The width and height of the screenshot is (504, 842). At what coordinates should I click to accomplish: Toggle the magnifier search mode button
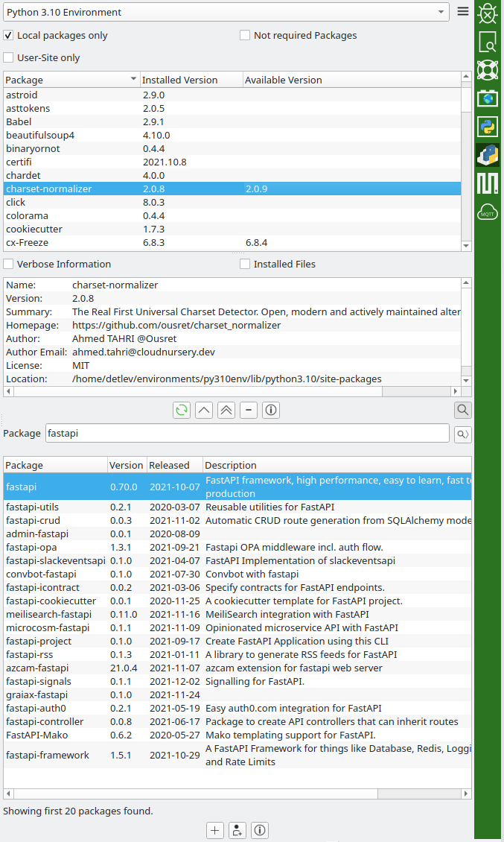pos(463,410)
